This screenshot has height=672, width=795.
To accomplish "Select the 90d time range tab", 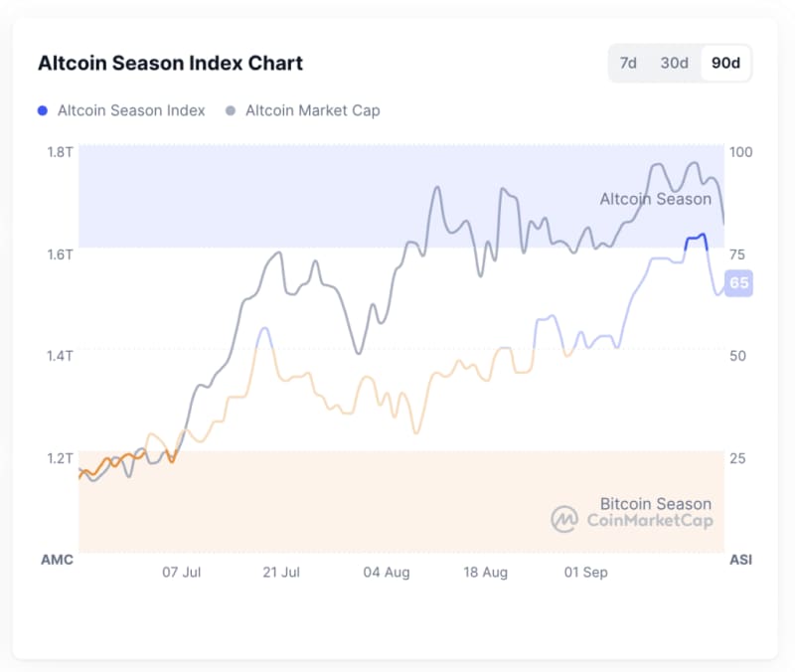I will pyautogui.click(x=725, y=63).
